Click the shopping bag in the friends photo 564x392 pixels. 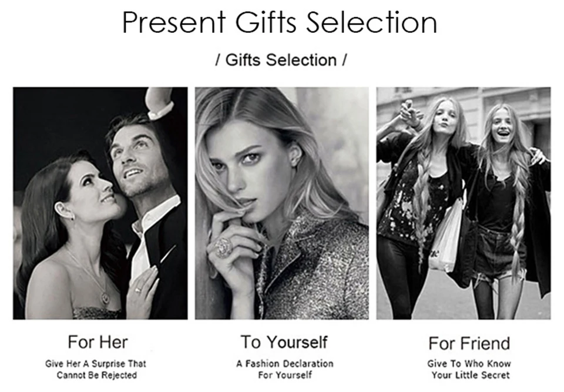coord(446,239)
